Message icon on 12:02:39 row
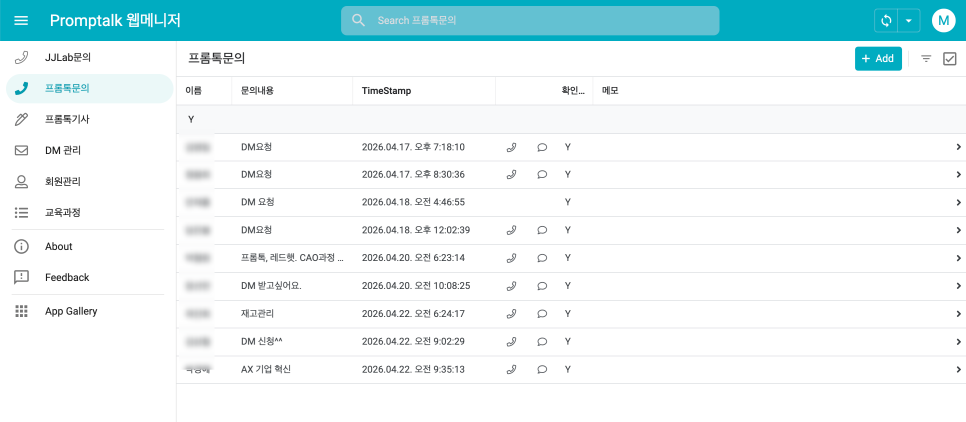 coord(542,230)
